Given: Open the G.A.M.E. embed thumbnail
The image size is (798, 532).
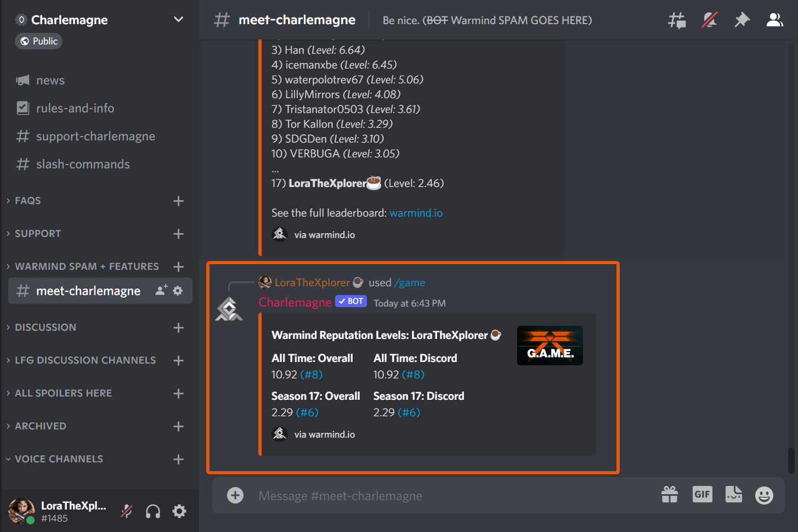Looking at the screenshot, I should click(550, 346).
